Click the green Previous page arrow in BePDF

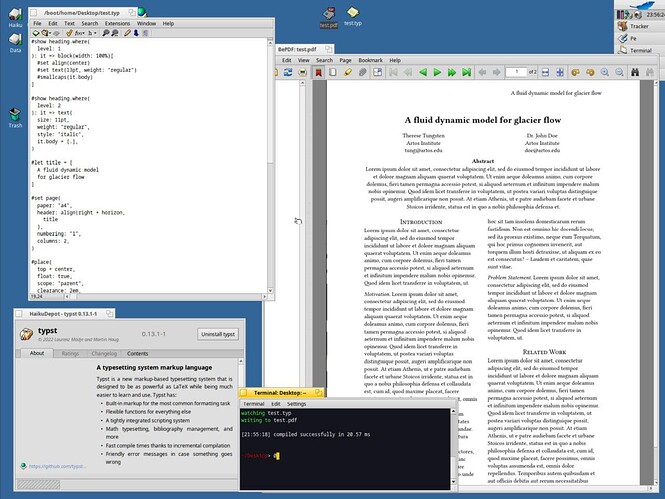tap(423, 72)
